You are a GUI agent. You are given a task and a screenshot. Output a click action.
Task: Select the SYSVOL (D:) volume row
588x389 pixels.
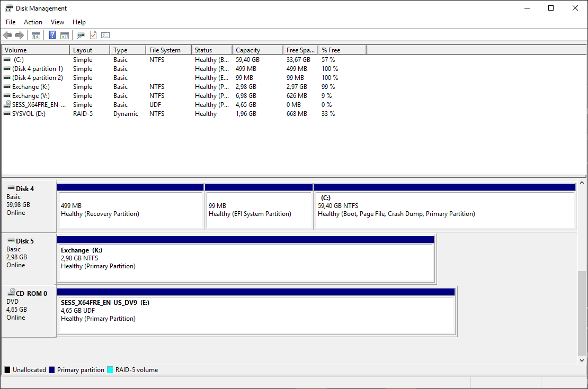pos(29,114)
